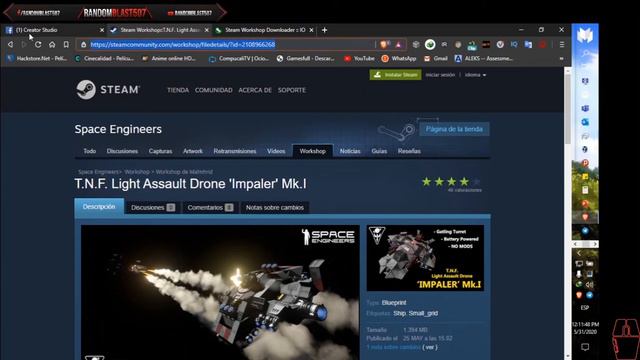Screen dimensions: 640x360
Task: Open the item's Comentarios tab
Action: pos(210,207)
